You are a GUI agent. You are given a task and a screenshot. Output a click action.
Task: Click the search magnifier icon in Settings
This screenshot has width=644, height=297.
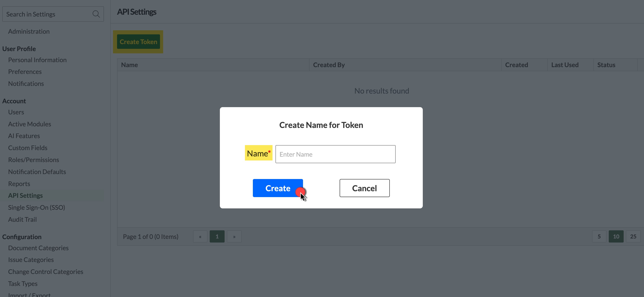tap(96, 14)
